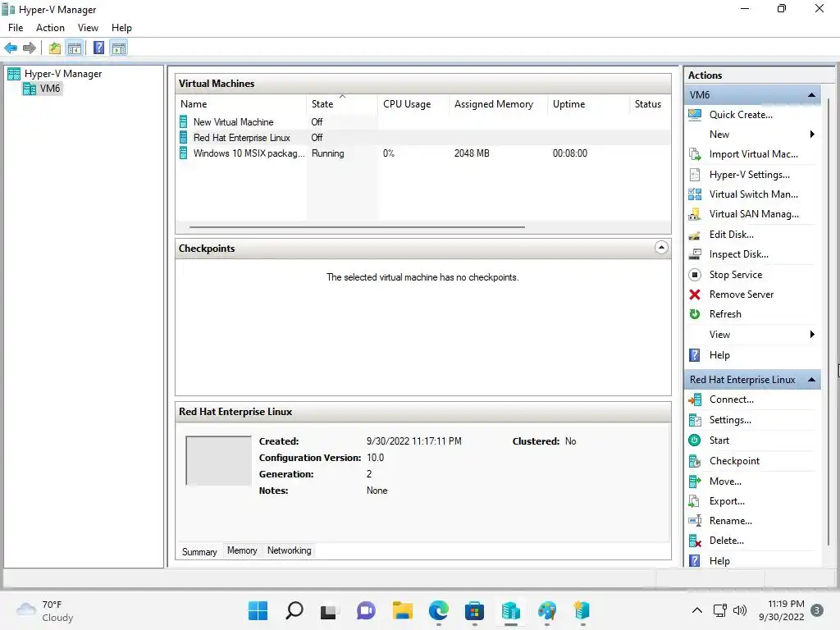Click Help under Red Hat actions

coord(719,561)
